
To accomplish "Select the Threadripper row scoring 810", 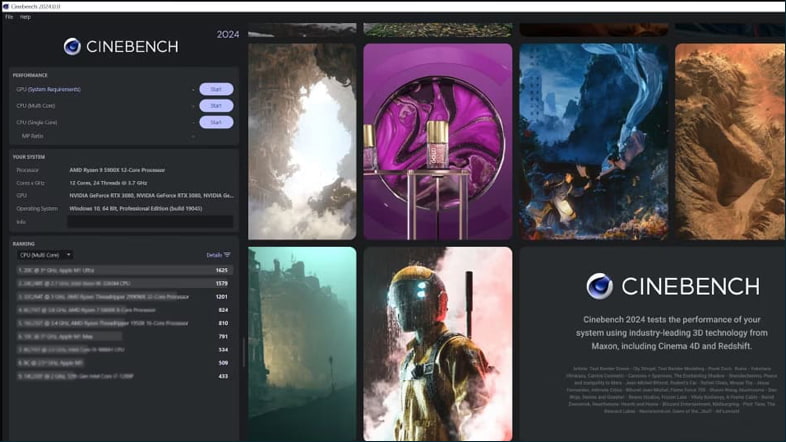I will point(124,323).
